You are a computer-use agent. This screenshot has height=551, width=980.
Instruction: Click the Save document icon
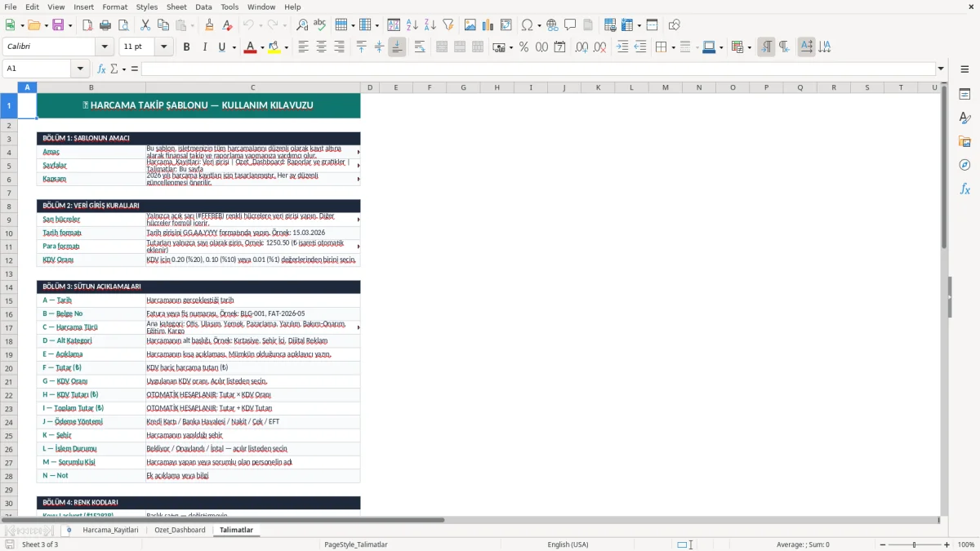(x=59, y=25)
